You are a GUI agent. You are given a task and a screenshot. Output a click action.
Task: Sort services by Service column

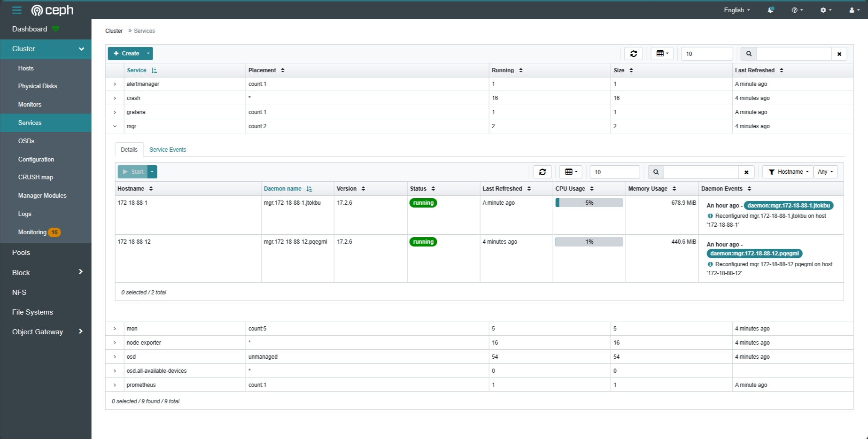pyautogui.click(x=142, y=70)
